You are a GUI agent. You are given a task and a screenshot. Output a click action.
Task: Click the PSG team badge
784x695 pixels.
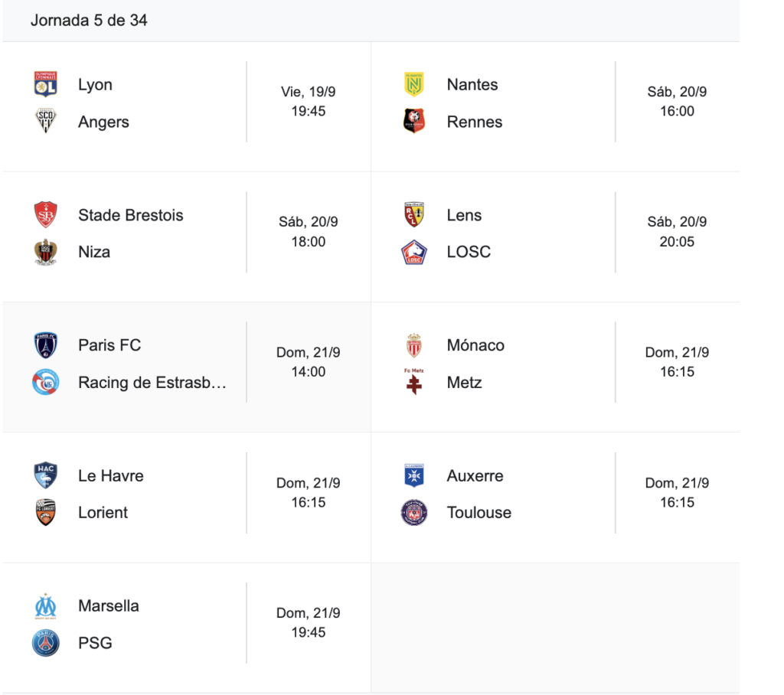click(x=46, y=643)
